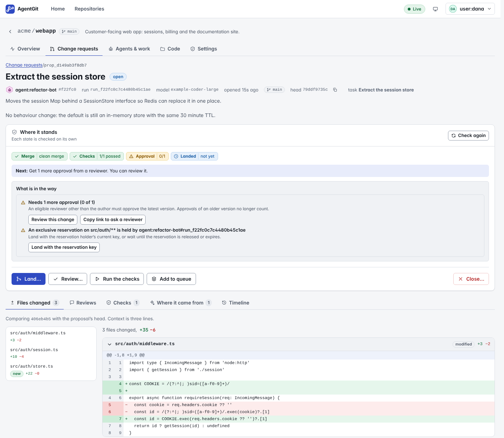Go to Home in the top navigation
This screenshot has height=438, width=504.
58,9
